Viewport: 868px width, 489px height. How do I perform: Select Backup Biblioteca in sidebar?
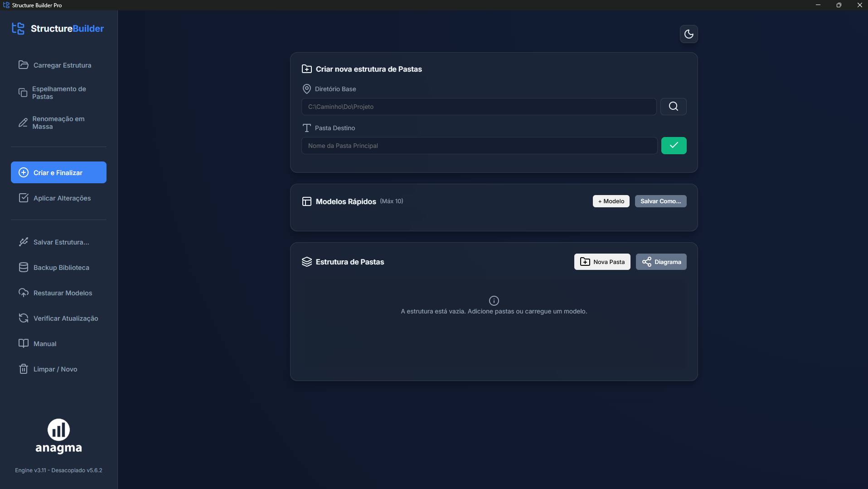(x=58, y=267)
